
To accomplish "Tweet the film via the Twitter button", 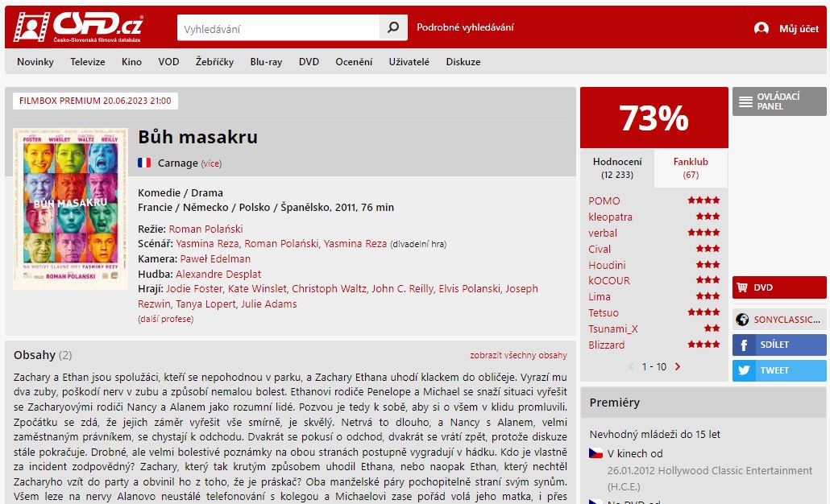I will point(779,370).
